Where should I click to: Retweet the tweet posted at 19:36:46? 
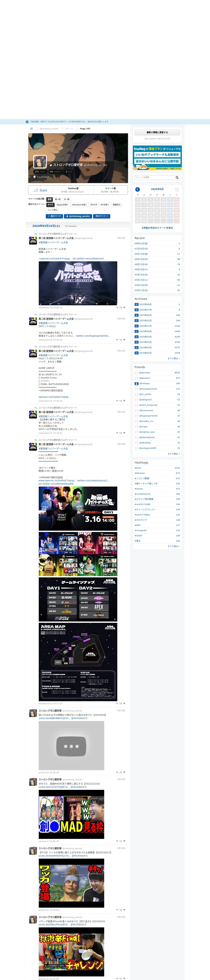click(121, 772)
